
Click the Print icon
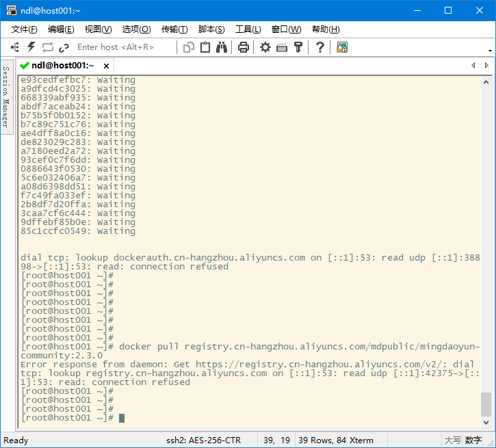click(x=243, y=47)
